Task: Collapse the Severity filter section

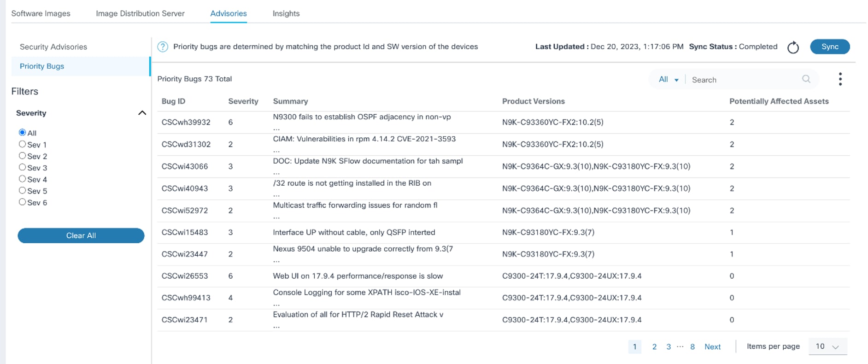Action: click(142, 113)
